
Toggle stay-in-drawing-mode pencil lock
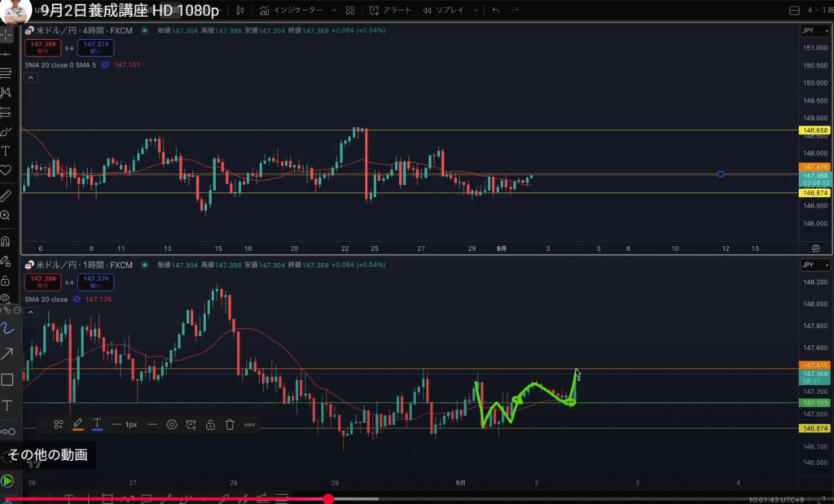pos(7,261)
